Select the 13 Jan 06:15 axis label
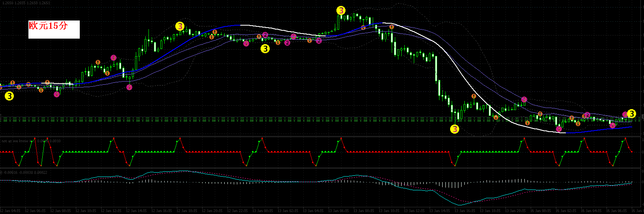644x214 pixels. [338, 211]
